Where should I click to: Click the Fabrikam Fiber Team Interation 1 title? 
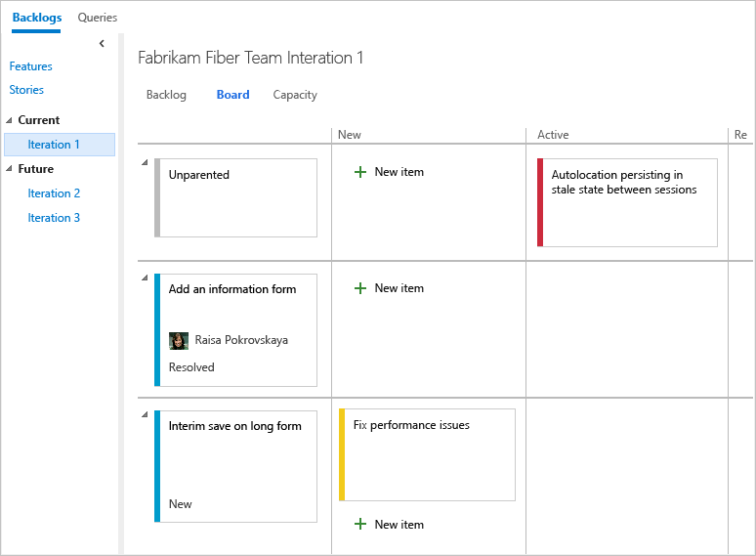tap(250, 58)
